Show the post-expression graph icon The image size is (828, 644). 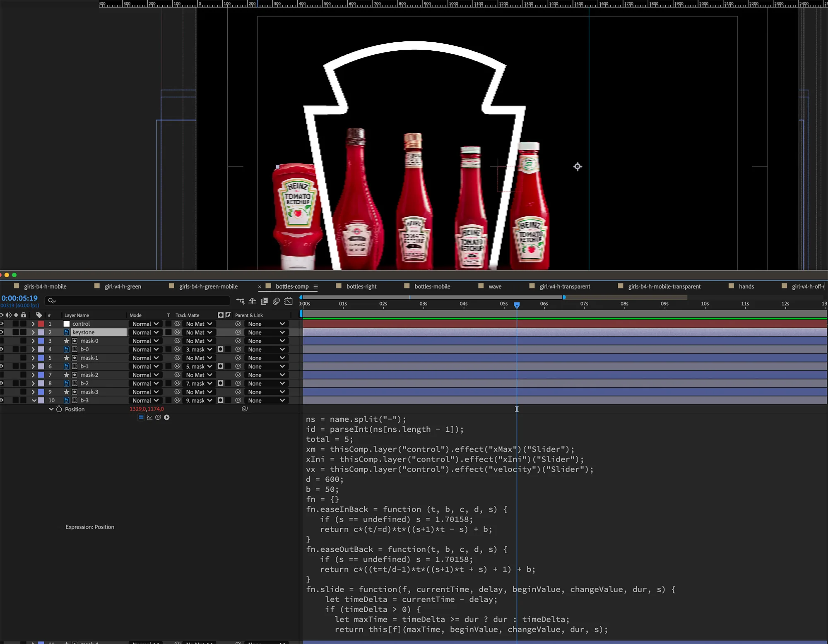(149, 417)
